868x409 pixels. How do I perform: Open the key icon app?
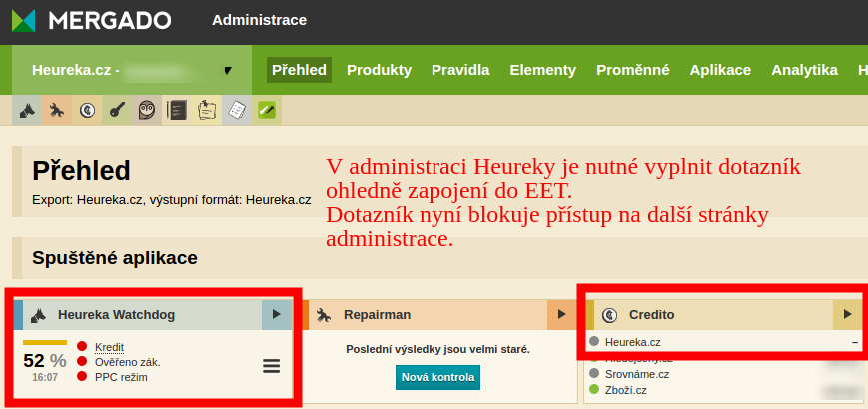click(x=116, y=110)
